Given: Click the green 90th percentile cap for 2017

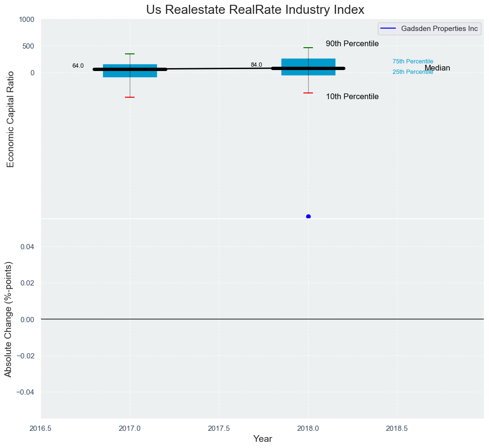Looking at the screenshot, I should pyautogui.click(x=130, y=54).
